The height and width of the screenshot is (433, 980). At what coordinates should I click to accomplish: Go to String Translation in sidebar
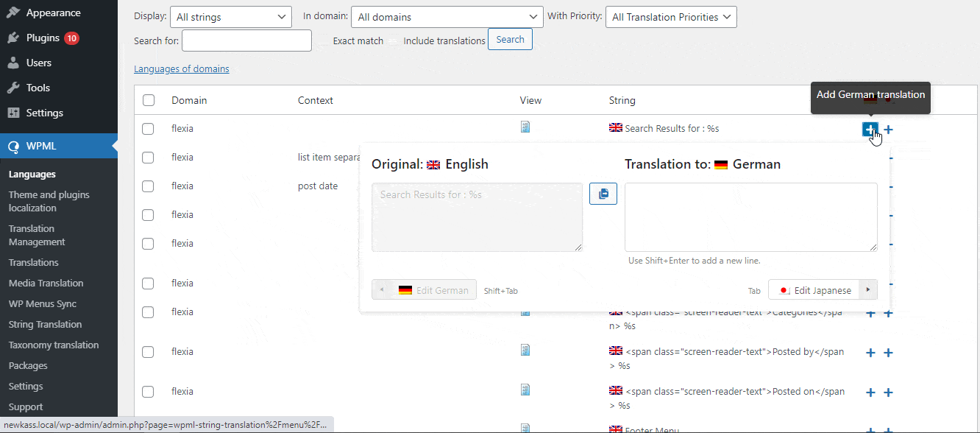pos(46,324)
